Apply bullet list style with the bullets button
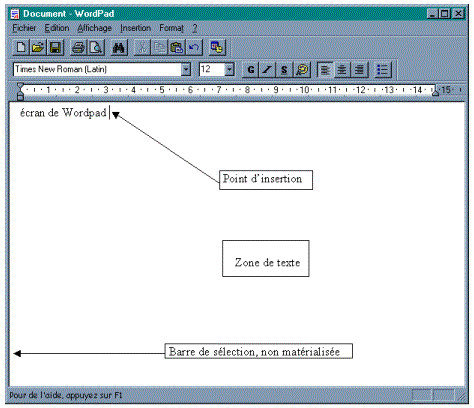 click(383, 70)
